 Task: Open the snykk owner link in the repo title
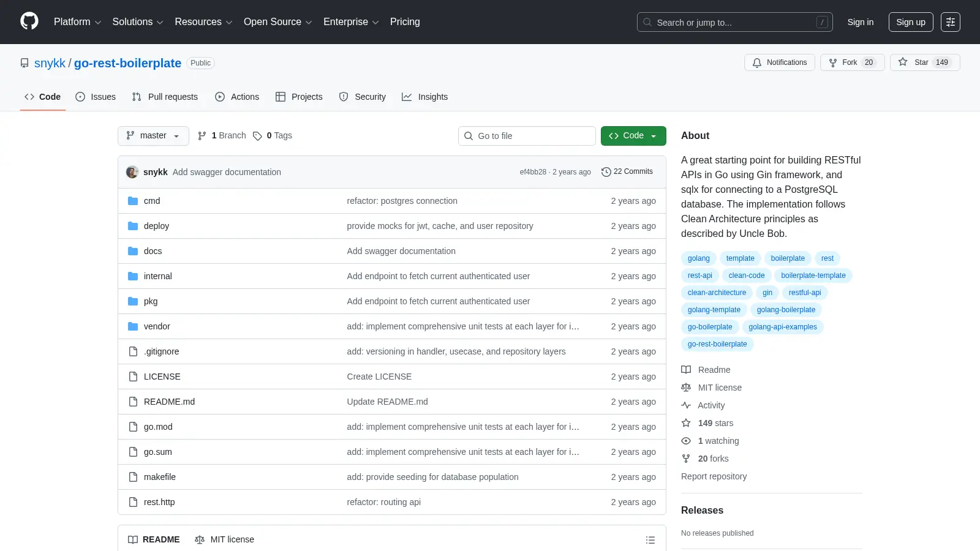(x=50, y=63)
